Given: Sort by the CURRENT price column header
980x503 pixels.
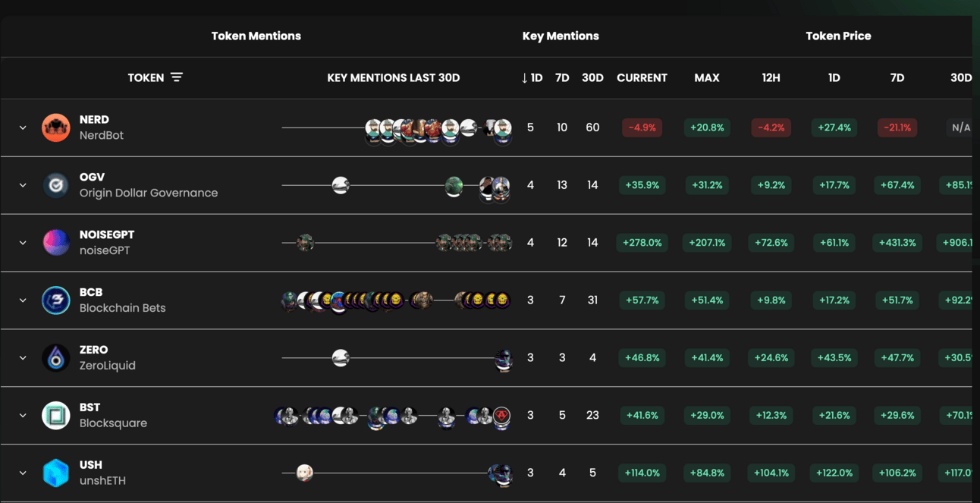Looking at the screenshot, I should click(642, 77).
